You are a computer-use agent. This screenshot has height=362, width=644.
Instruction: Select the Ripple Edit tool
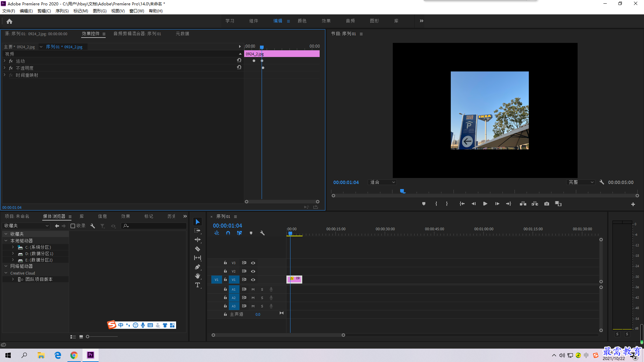198,240
